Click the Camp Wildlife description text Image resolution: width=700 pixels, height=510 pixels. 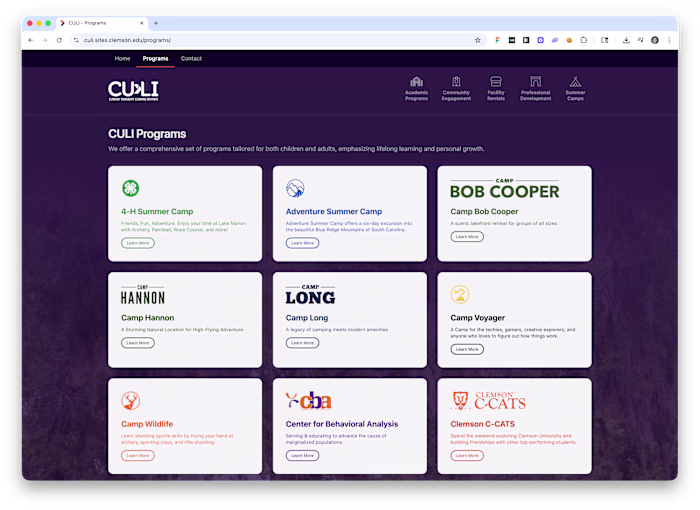177,439
